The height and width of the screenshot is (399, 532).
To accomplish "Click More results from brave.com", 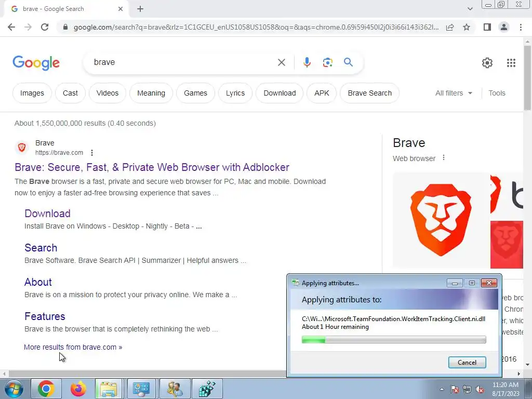I will pos(73,347).
